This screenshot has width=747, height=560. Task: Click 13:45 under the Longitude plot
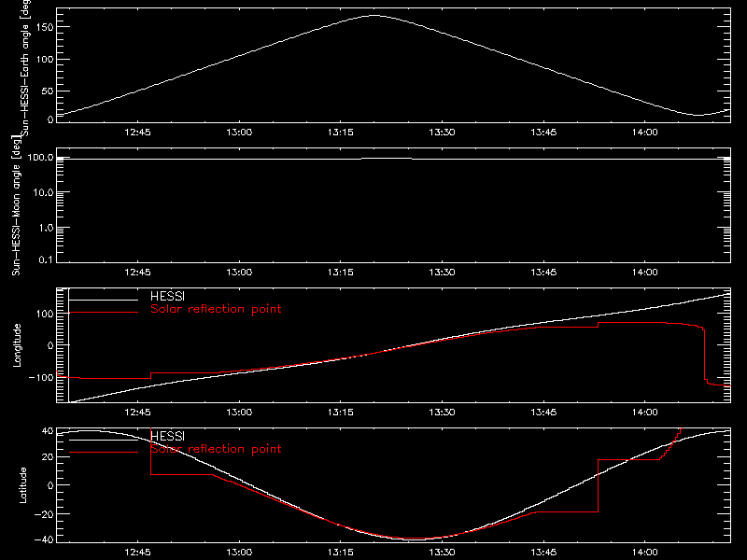(x=543, y=412)
